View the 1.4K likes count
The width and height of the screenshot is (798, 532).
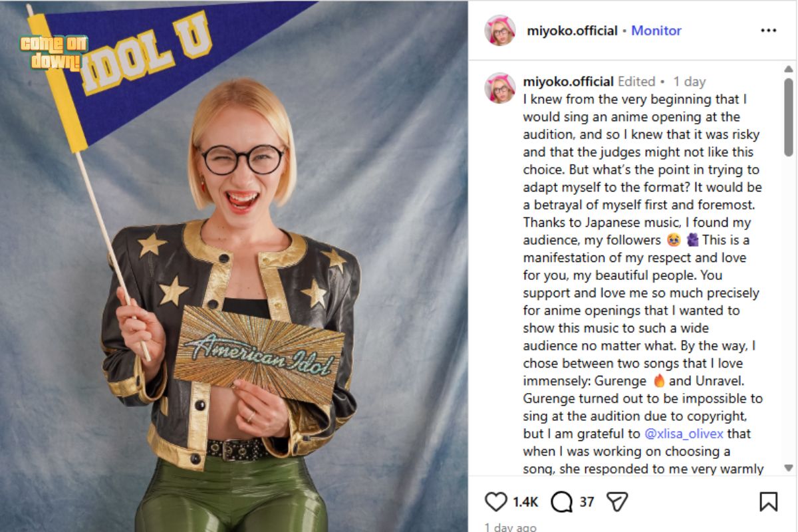click(x=525, y=501)
